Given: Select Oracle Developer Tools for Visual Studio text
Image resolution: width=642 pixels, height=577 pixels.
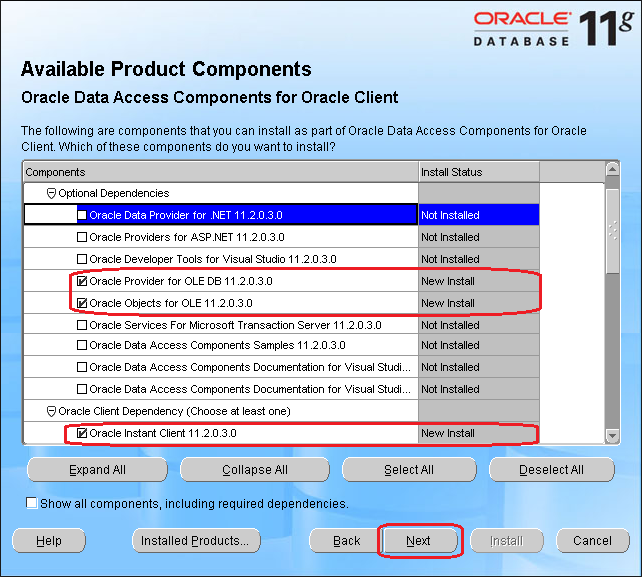Looking at the screenshot, I should coord(213,259).
